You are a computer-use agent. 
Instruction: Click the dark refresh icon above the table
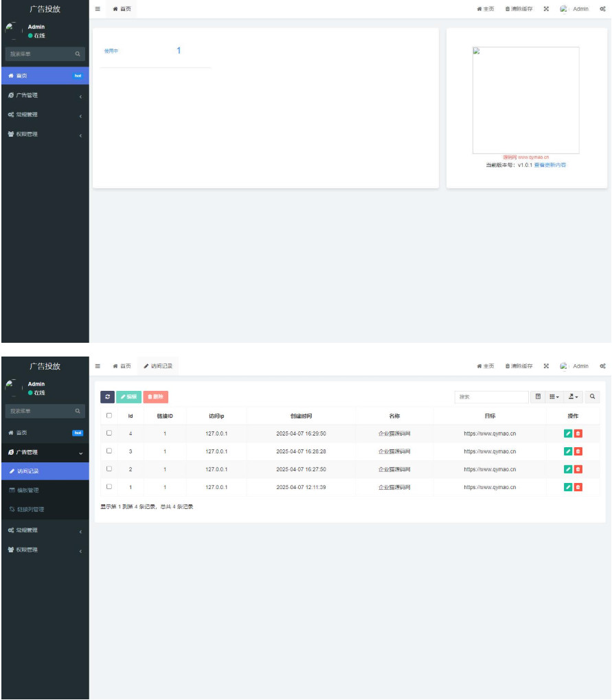pyautogui.click(x=108, y=396)
